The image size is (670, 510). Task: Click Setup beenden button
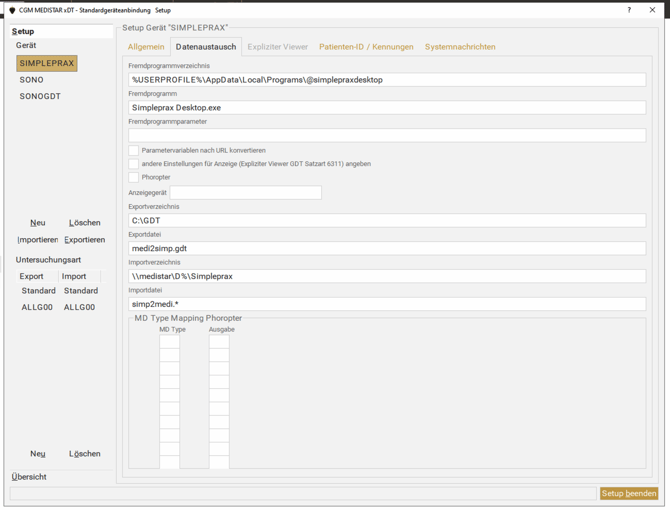click(x=629, y=494)
